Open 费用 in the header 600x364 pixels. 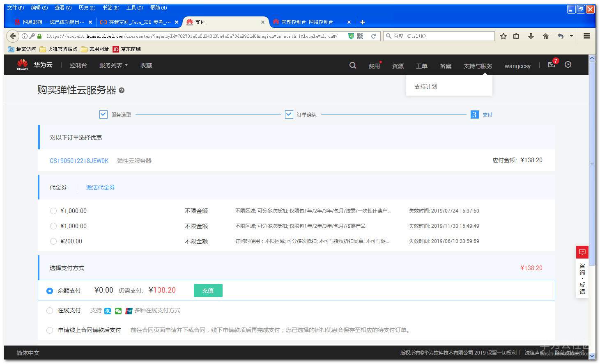click(x=374, y=66)
